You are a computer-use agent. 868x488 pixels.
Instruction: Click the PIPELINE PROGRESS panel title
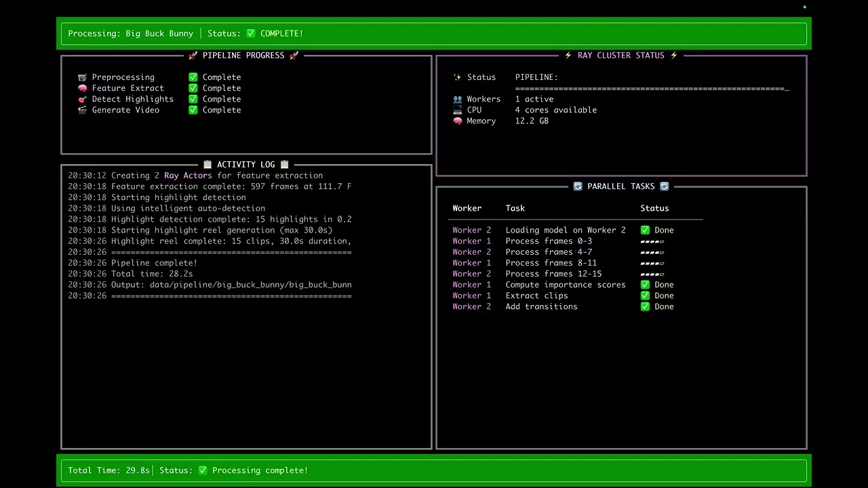[243, 56]
